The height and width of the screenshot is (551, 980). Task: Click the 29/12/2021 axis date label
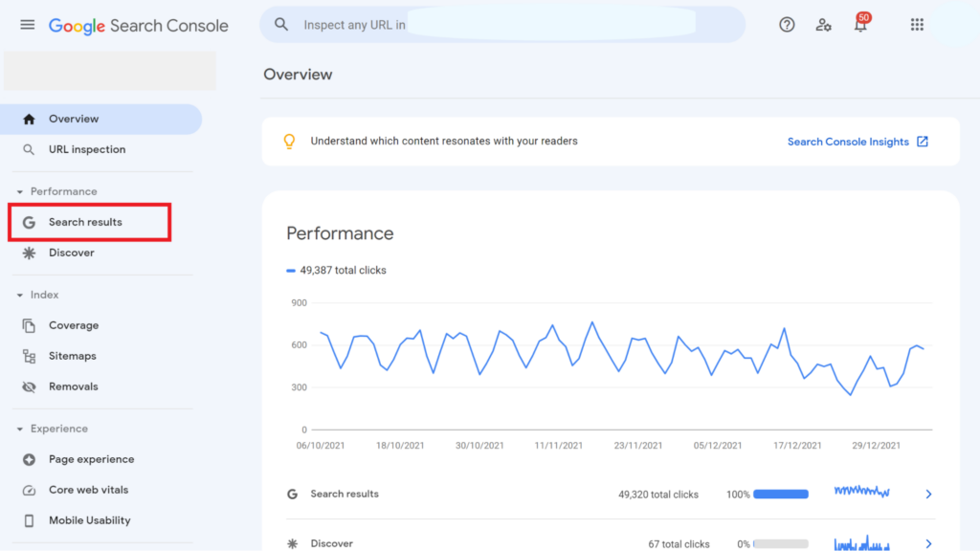(877, 446)
